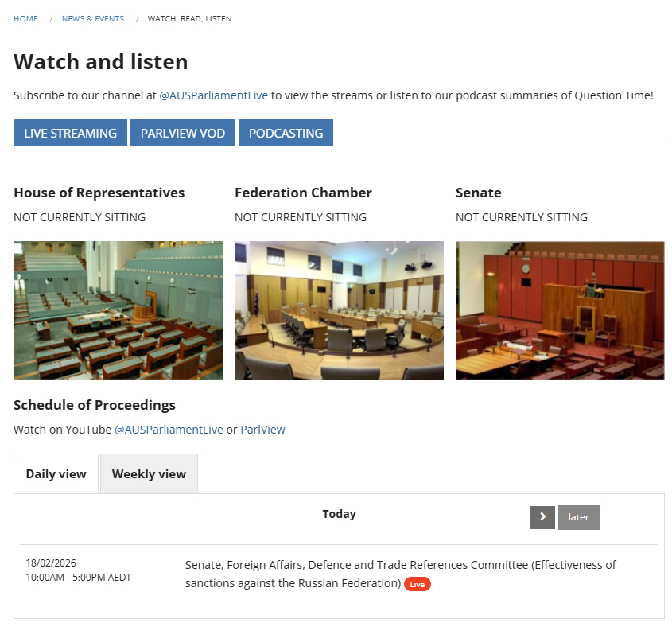Click the Federation Chamber heading
Image resolution: width=672 pixels, height=627 pixels.
[303, 193]
